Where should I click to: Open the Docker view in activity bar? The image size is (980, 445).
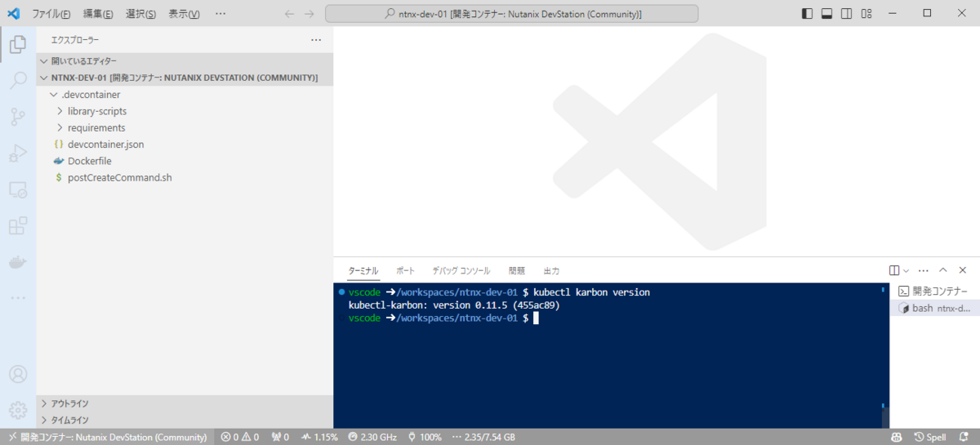tap(17, 262)
